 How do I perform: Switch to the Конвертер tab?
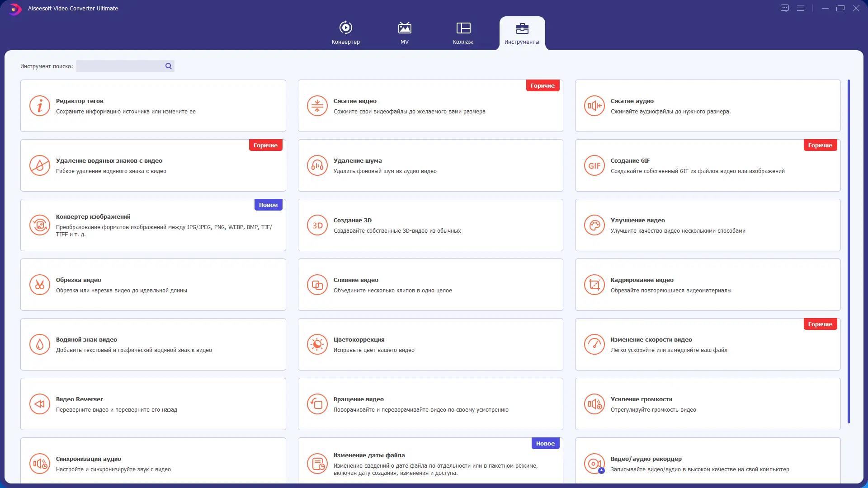[x=346, y=33]
